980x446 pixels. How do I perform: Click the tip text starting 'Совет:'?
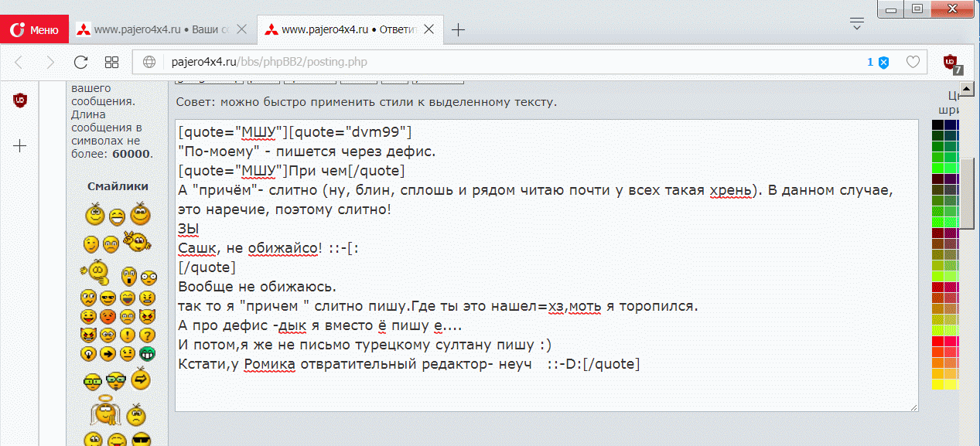[366, 102]
